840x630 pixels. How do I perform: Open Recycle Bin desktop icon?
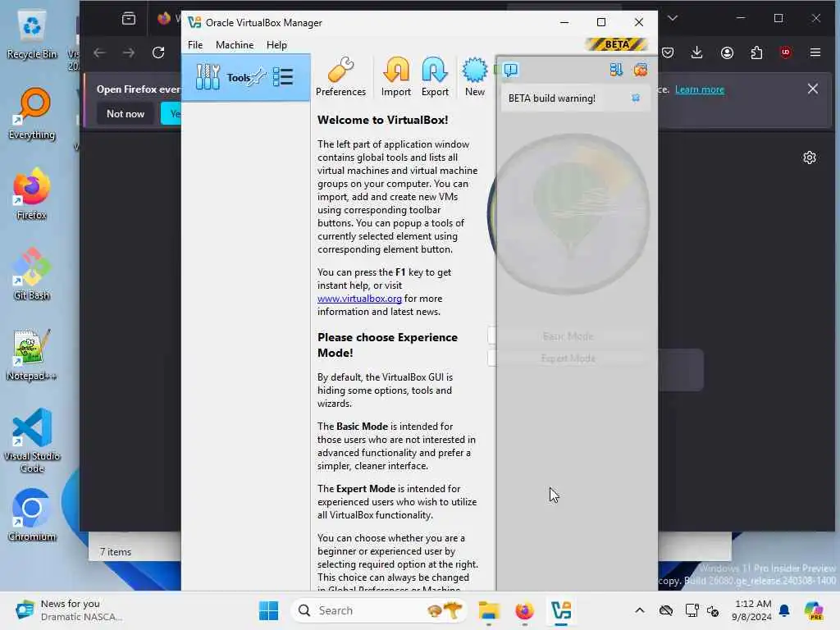(x=32, y=35)
